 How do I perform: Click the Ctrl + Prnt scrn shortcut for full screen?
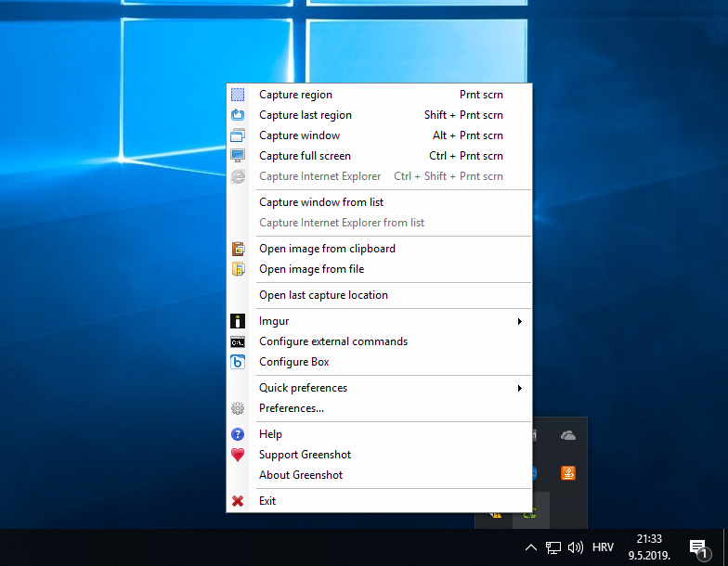pyautogui.click(x=466, y=156)
